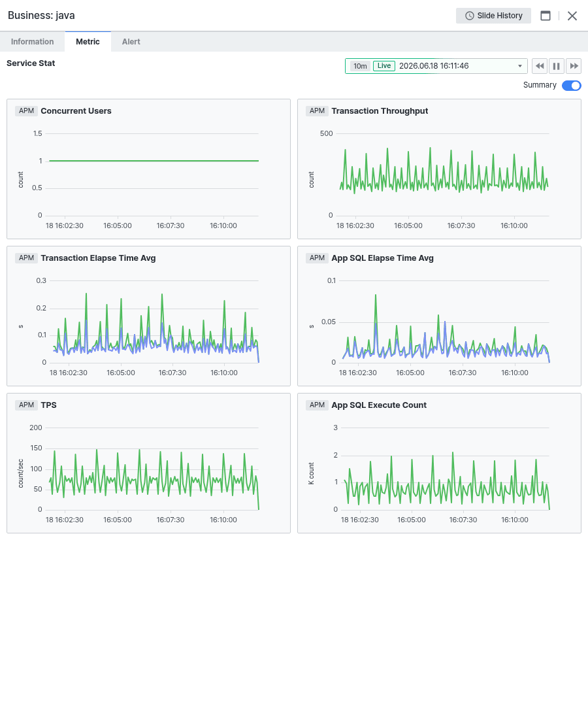Switch to the Information tab
The image size is (588, 706).
point(33,42)
